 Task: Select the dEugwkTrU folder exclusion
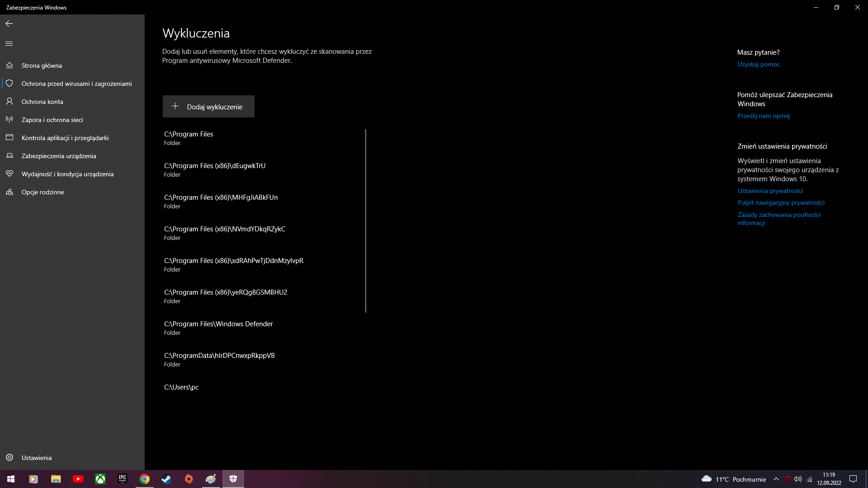coord(263,170)
